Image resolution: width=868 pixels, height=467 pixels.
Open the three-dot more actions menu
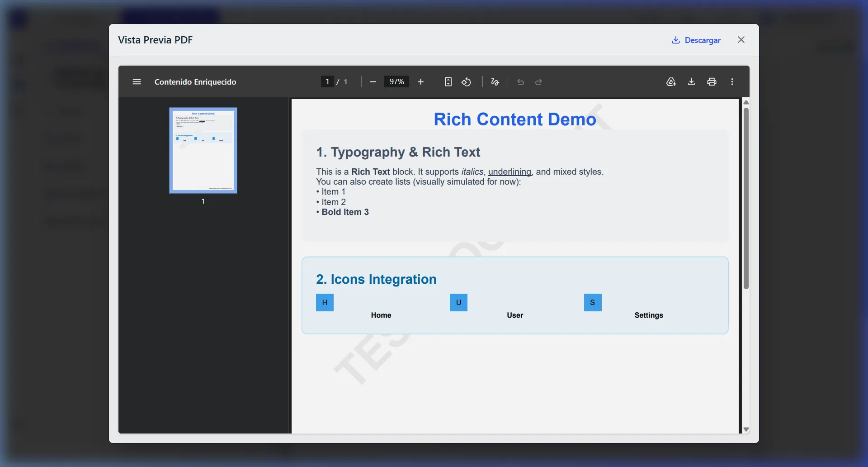pyautogui.click(x=732, y=82)
